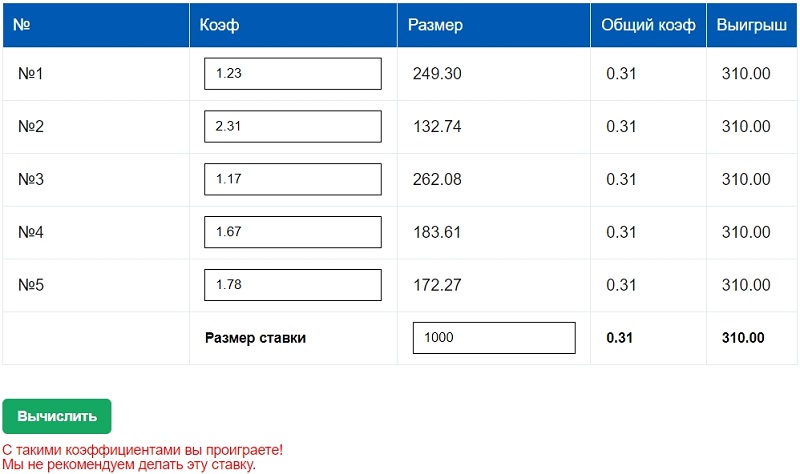Click the №5 row label
This screenshot has width=800, height=474.
31,285
